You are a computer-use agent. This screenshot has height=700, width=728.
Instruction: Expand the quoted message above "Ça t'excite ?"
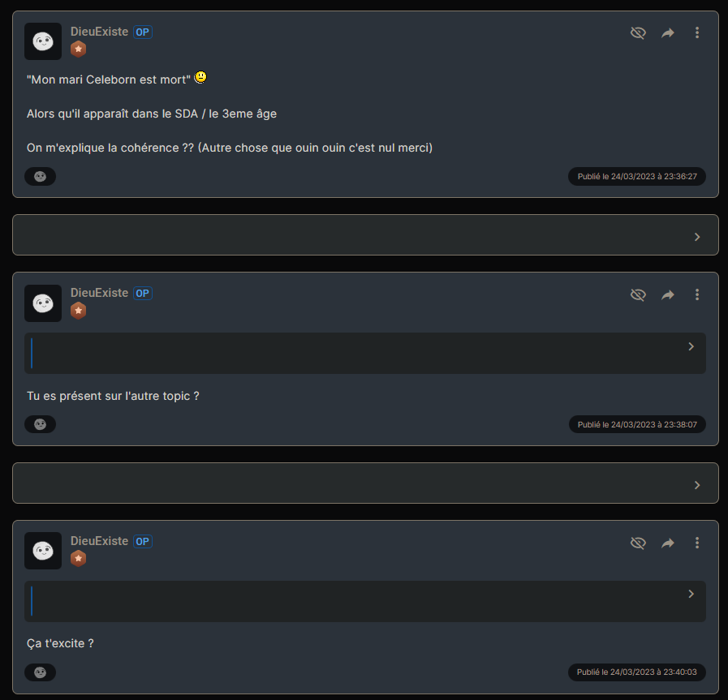691,594
